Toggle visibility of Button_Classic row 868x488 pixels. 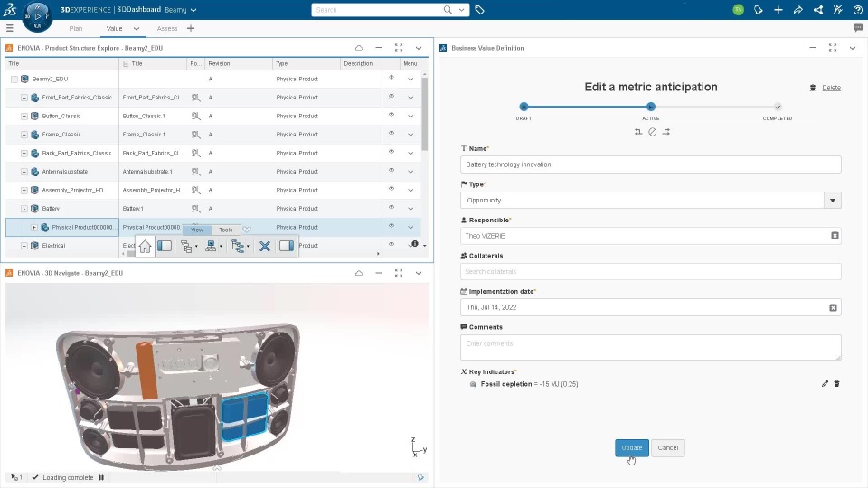coord(392,115)
